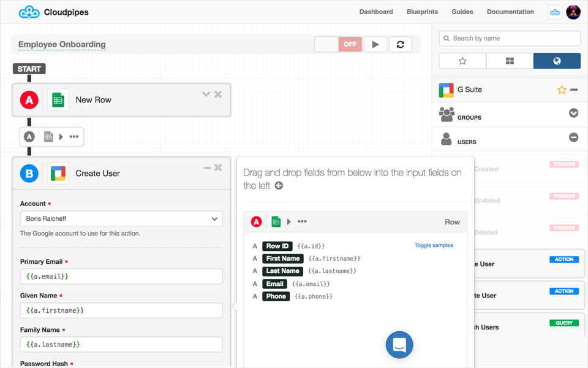Select the Phone field tag

click(276, 296)
